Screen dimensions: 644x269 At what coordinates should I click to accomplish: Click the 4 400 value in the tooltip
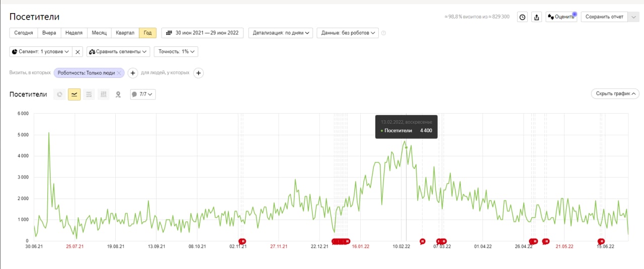click(x=426, y=131)
